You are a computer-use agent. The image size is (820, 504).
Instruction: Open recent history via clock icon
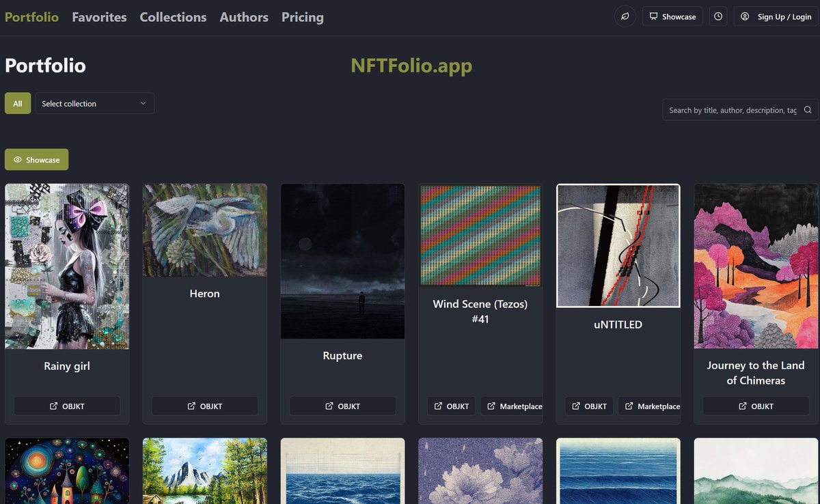[717, 16]
